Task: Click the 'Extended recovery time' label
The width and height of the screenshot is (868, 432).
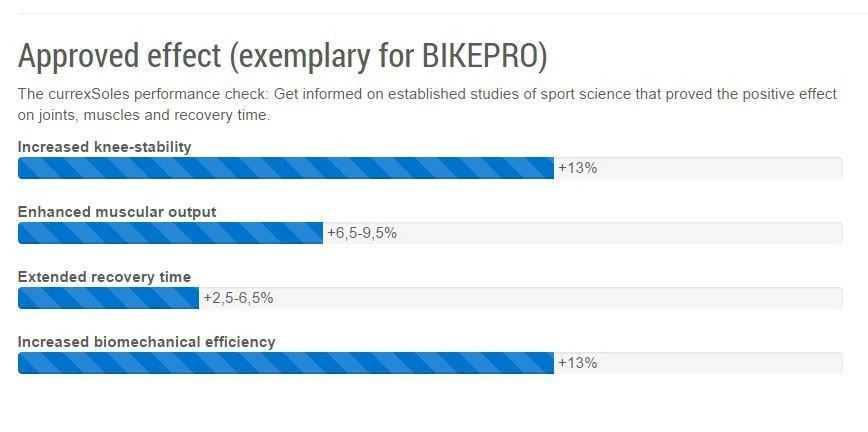Action: (x=104, y=277)
